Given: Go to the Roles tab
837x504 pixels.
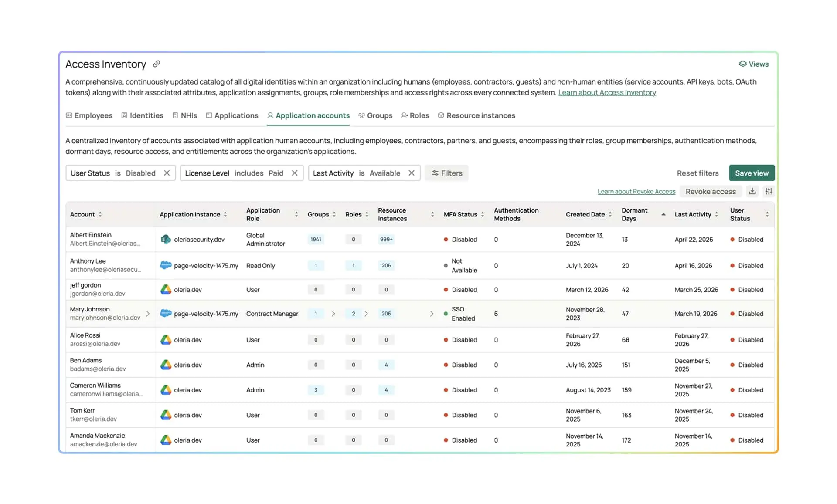Looking at the screenshot, I should click(415, 115).
